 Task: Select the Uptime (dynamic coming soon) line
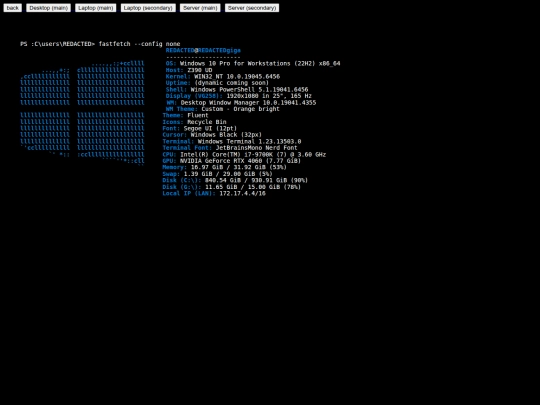coord(217,83)
